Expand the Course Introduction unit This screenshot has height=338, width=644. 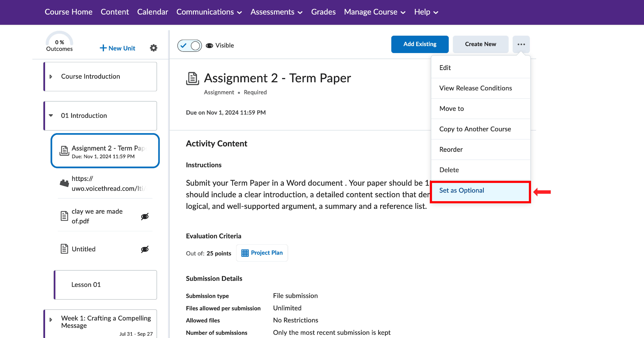(51, 76)
